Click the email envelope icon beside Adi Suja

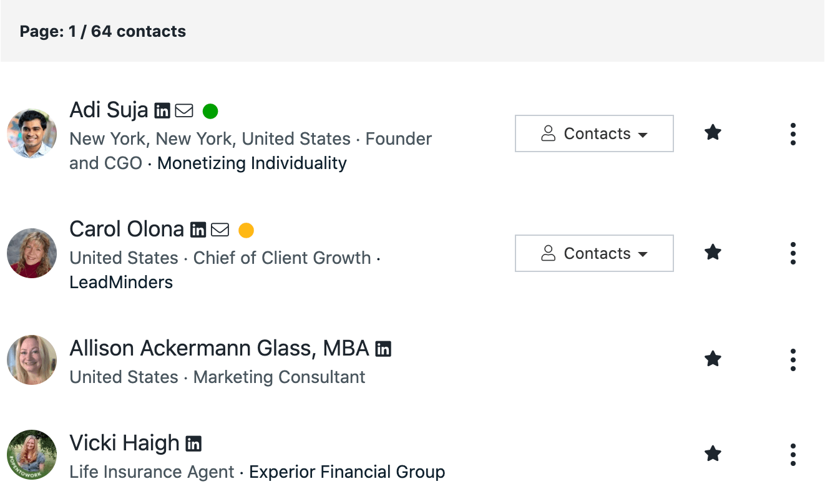click(184, 111)
